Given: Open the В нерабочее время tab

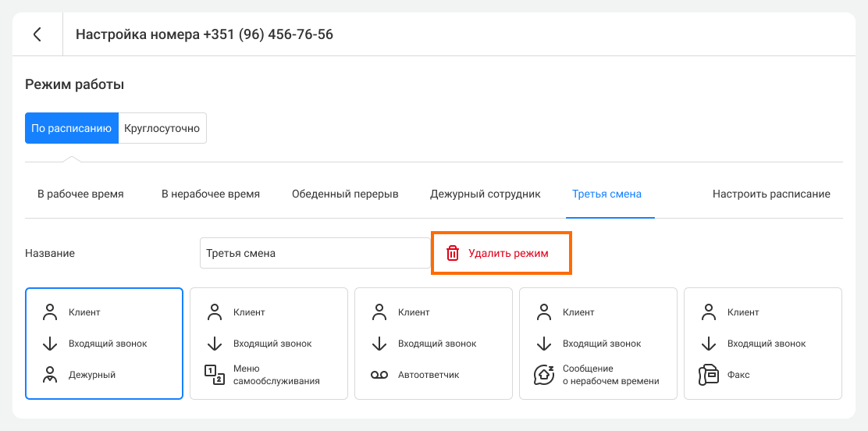Looking at the screenshot, I should pos(211,194).
